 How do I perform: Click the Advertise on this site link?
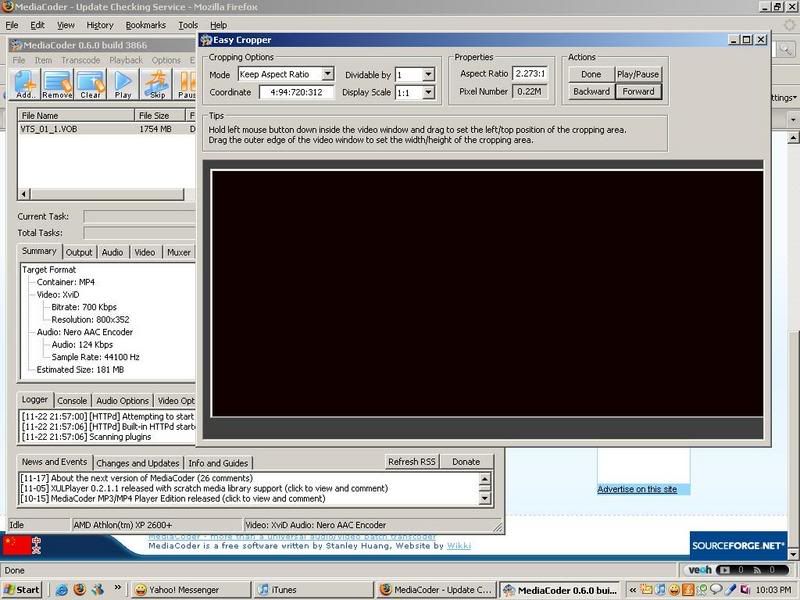point(637,489)
